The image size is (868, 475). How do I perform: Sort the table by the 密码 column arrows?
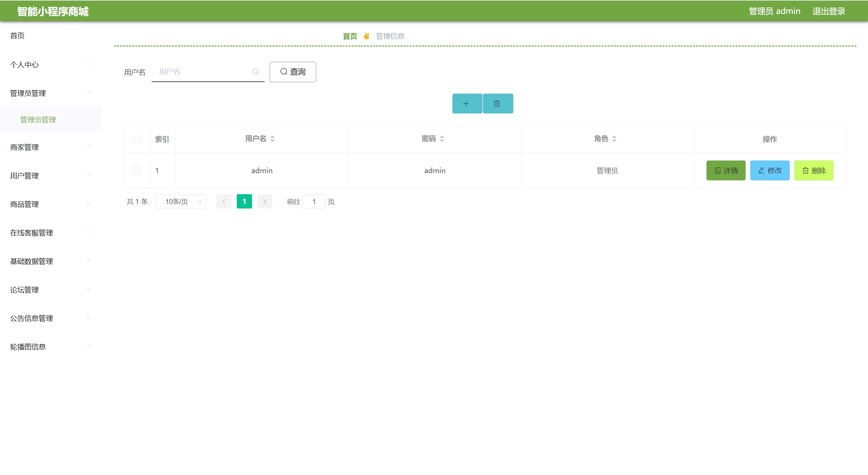coord(442,139)
